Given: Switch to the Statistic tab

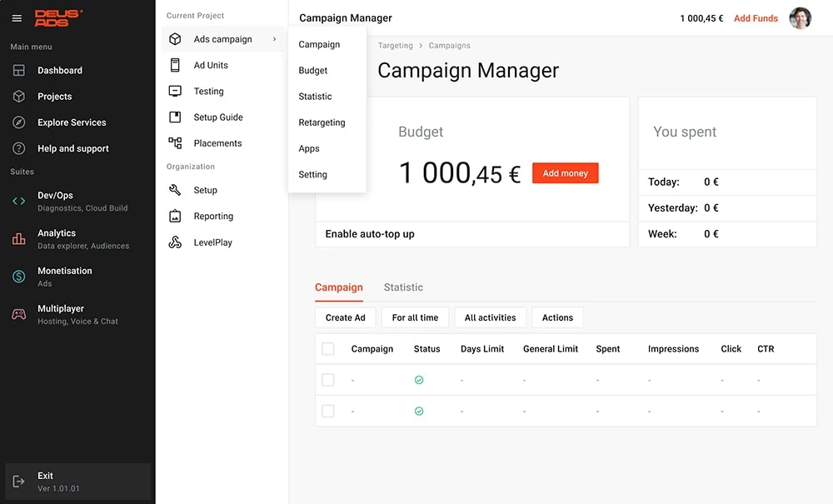Looking at the screenshot, I should coord(403,287).
